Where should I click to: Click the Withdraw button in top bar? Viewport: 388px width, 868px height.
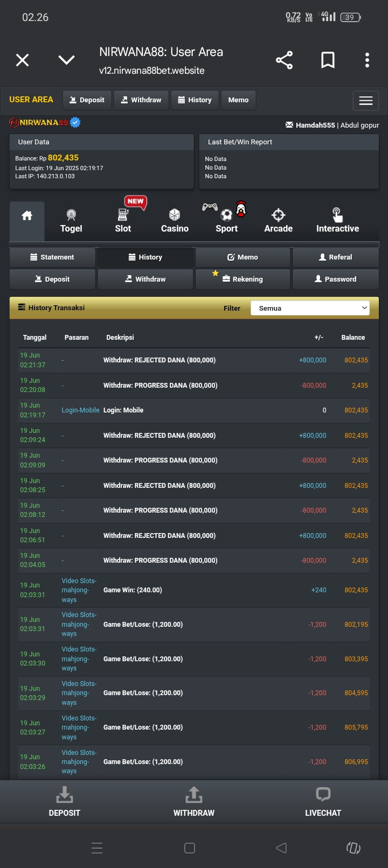pos(141,100)
